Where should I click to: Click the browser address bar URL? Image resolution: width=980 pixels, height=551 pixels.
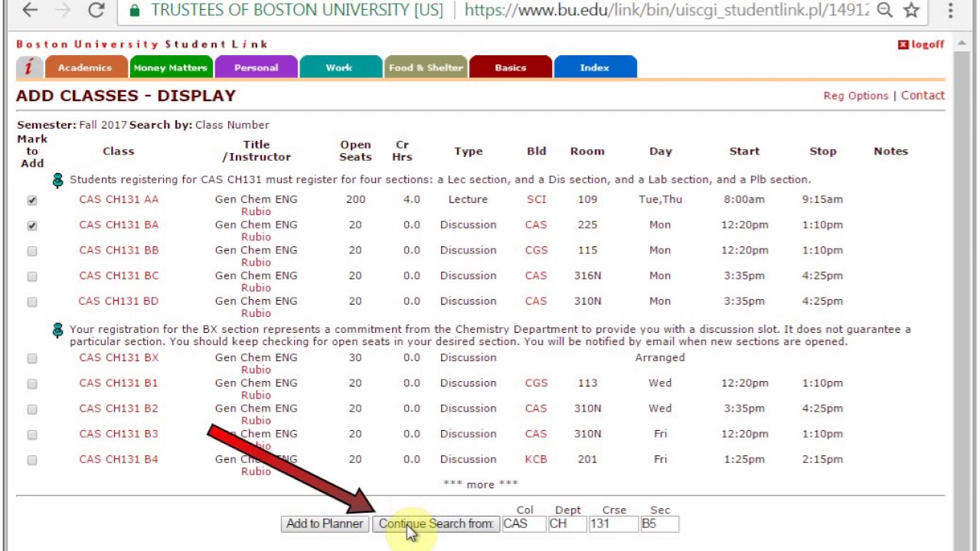coord(666,10)
